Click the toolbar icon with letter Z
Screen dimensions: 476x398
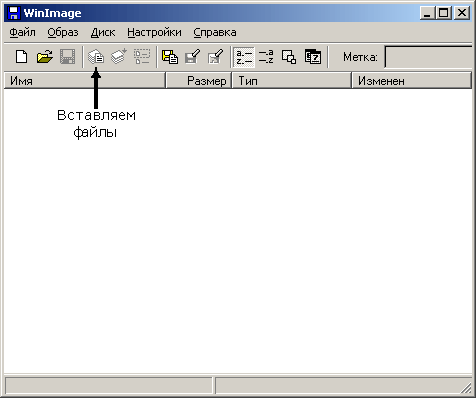coord(313,57)
